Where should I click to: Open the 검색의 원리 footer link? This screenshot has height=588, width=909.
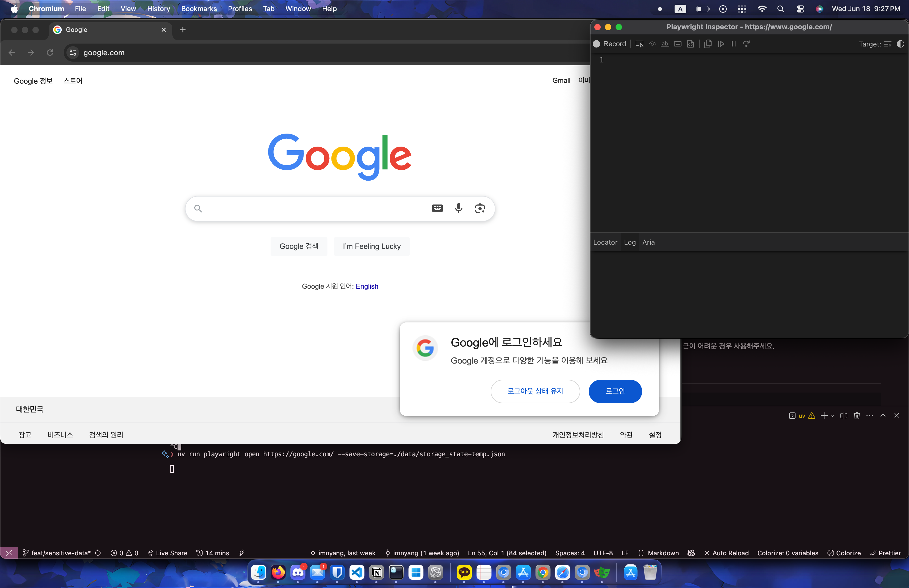(x=106, y=434)
